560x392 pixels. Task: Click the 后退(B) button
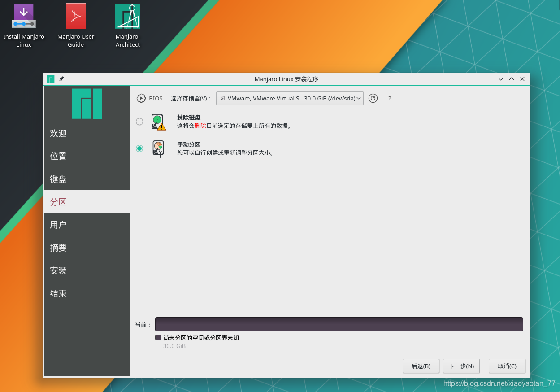421,366
